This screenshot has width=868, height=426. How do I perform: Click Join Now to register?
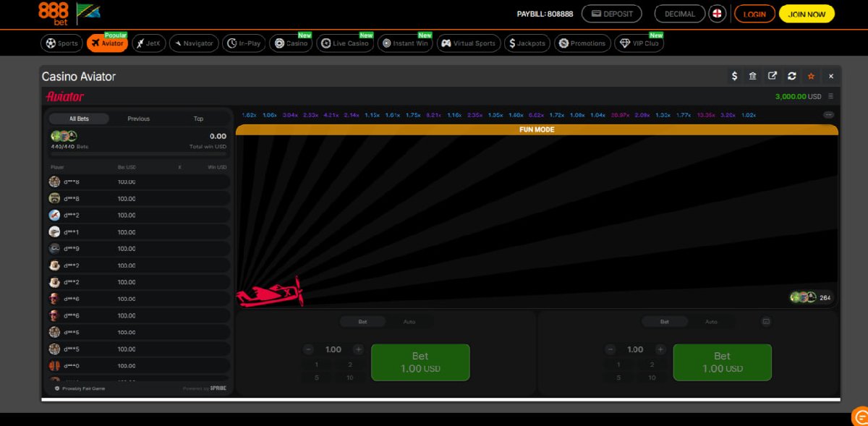(807, 14)
